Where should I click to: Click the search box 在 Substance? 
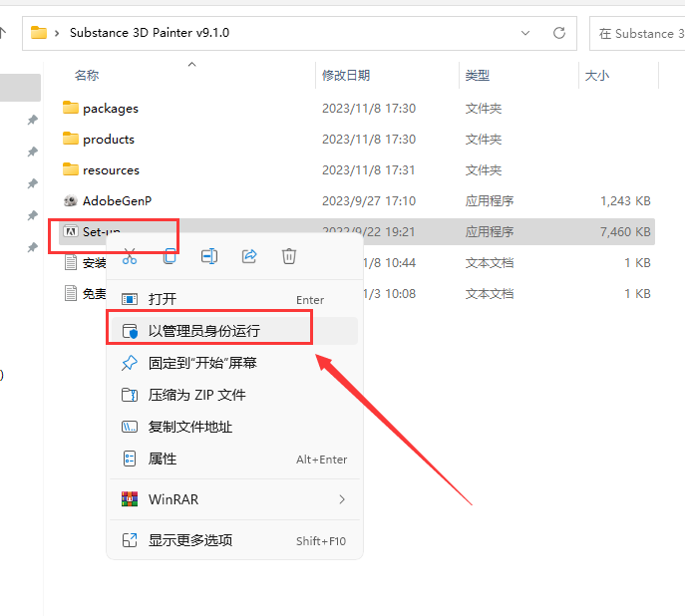point(637,34)
